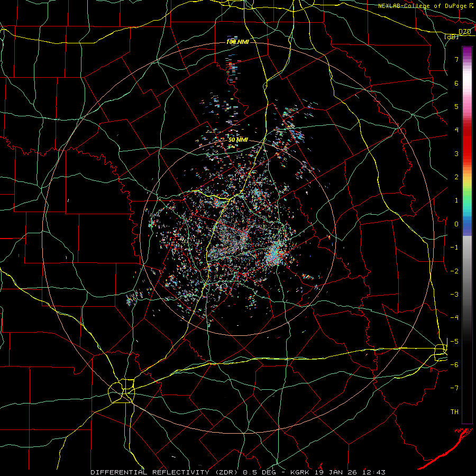Click the DZD color scale title
Viewport: 476px width, 476px height.
[x=464, y=32]
